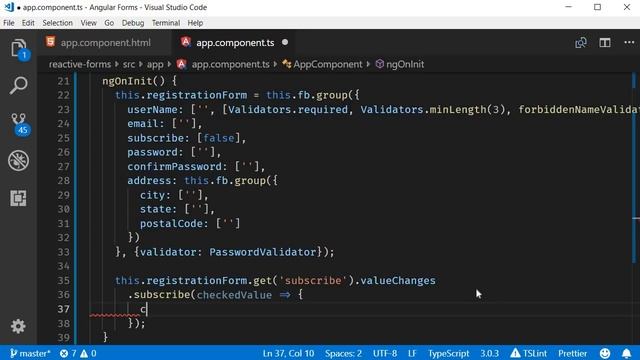The height and width of the screenshot is (360, 640).
Task: Click the PasswordValidator text on line 33
Action: tap(262, 252)
